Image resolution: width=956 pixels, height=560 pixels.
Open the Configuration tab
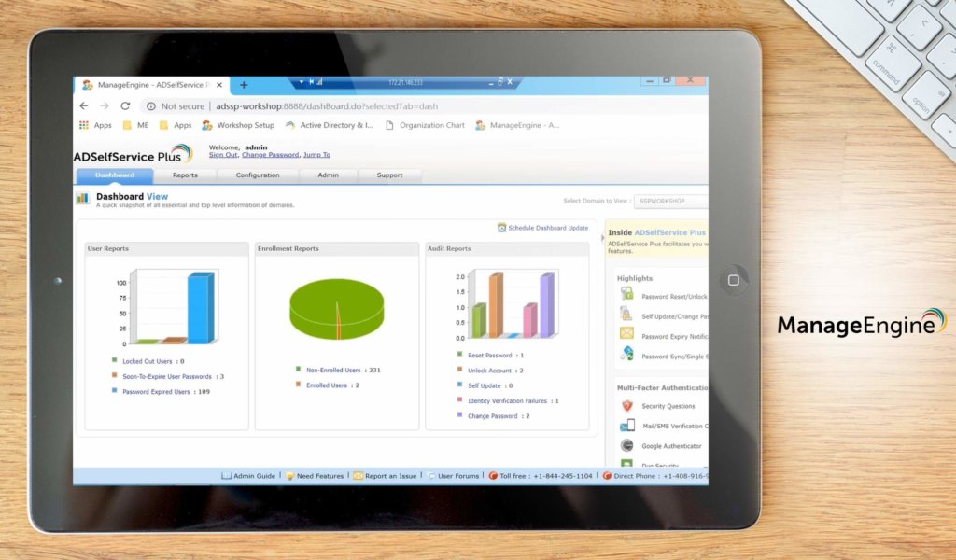click(257, 175)
